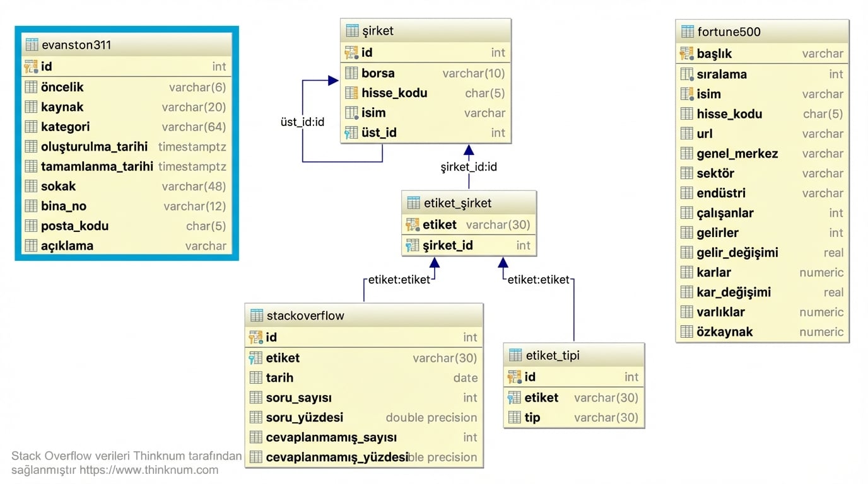Click the table icon in evanston311 header
Viewport: 868px width, 484px height.
[32, 45]
